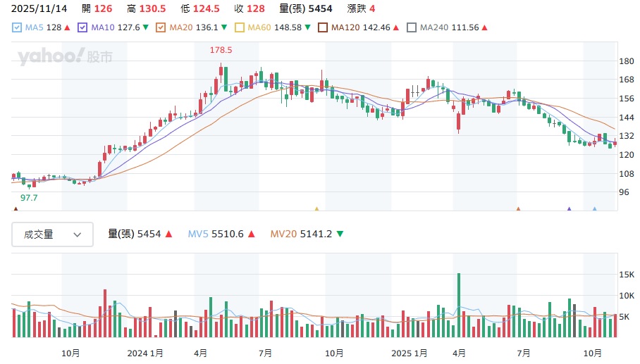Select the 2024 1月 label on time axis
This screenshot has height=364, width=640.
[x=145, y=352]
